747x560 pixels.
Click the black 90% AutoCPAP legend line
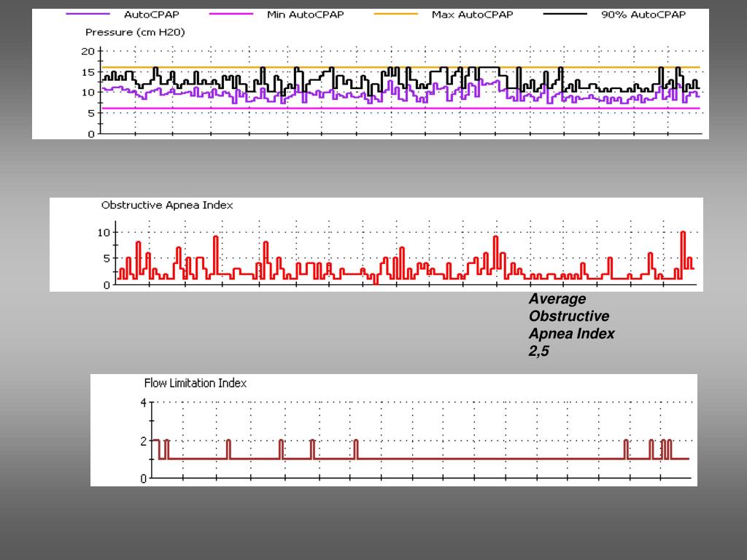click(565, 14)
